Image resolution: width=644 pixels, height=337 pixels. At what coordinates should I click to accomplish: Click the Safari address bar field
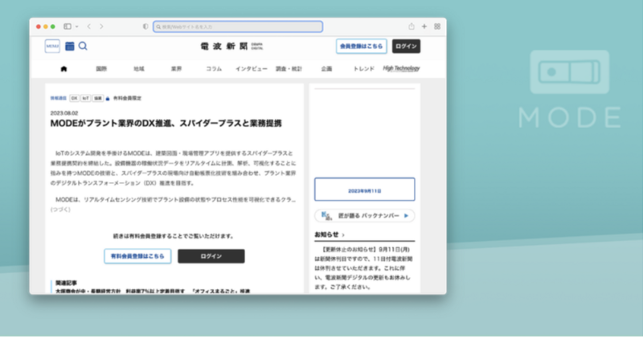tap(238, 26)
